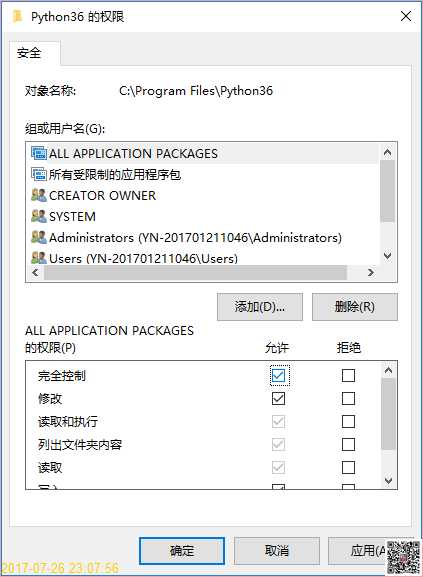
Task: Click the user list scroll-right arrow
Action: tap(371, 273)
